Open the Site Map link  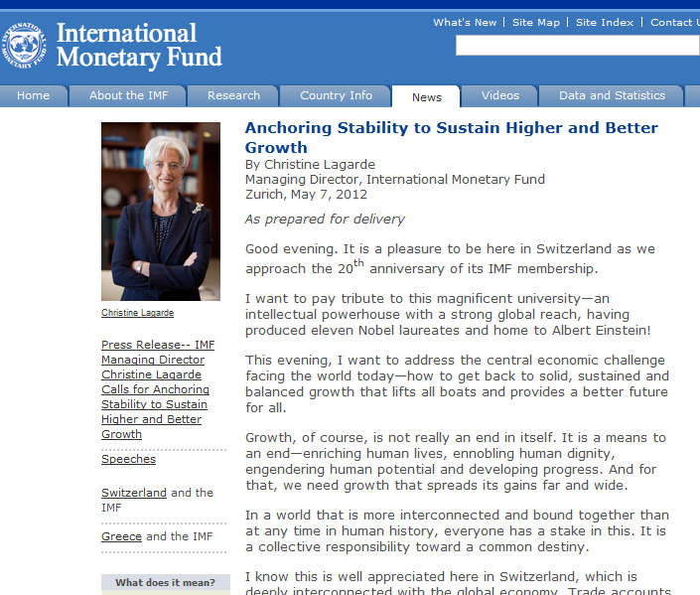click(536, 23)
